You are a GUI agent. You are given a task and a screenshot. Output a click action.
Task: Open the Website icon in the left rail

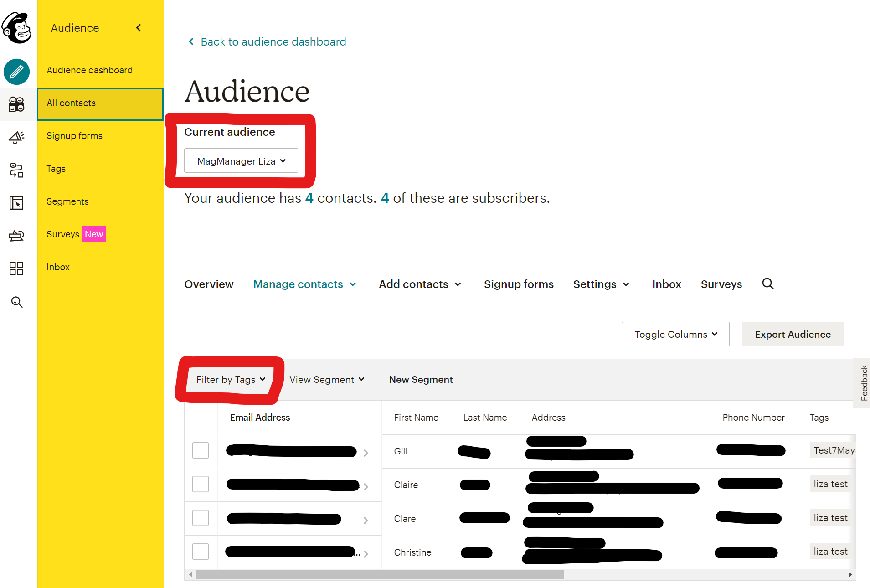[x=17, y=203]
